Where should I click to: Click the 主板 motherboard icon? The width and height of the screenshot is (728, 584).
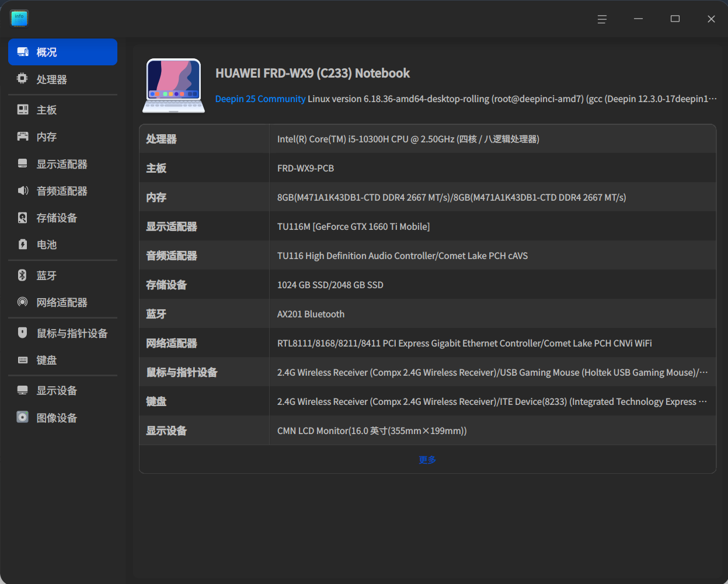pos(23,110)
